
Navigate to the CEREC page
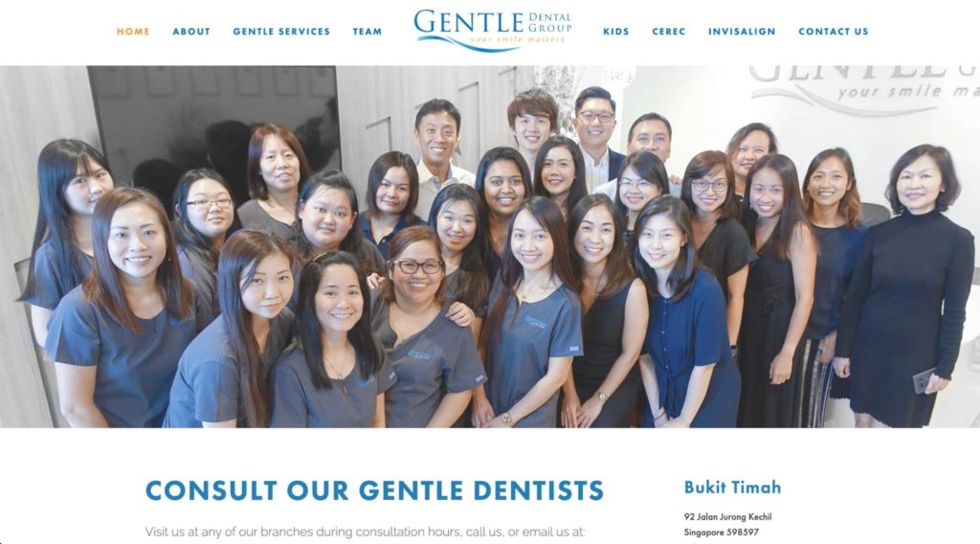(x=669, y=32)
